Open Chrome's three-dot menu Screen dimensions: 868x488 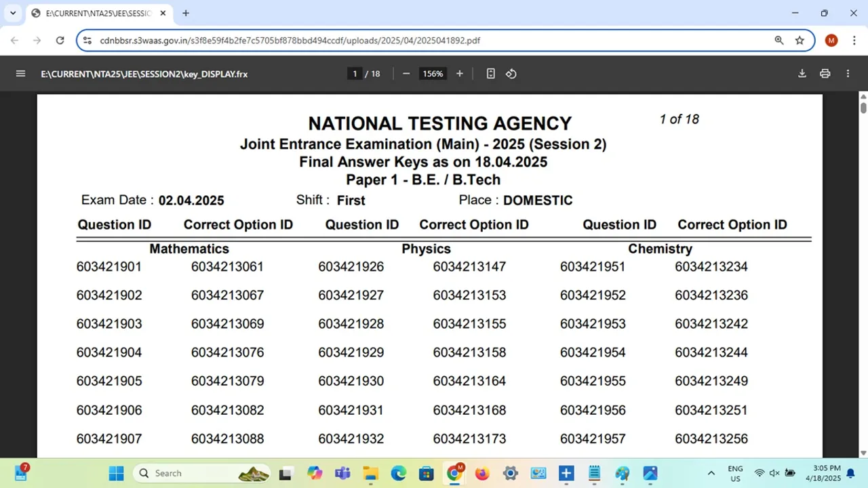pyautogui.click(x=854, y=41)
